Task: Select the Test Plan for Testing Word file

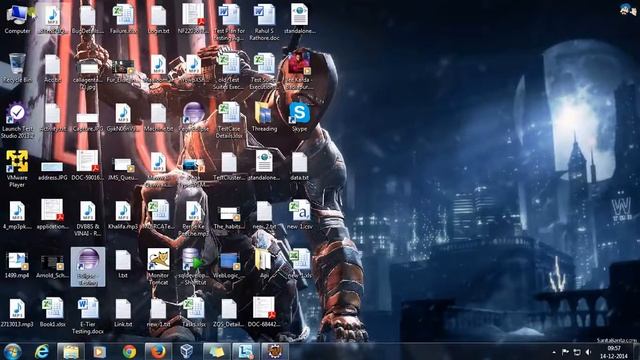Action: pos(229,22)
